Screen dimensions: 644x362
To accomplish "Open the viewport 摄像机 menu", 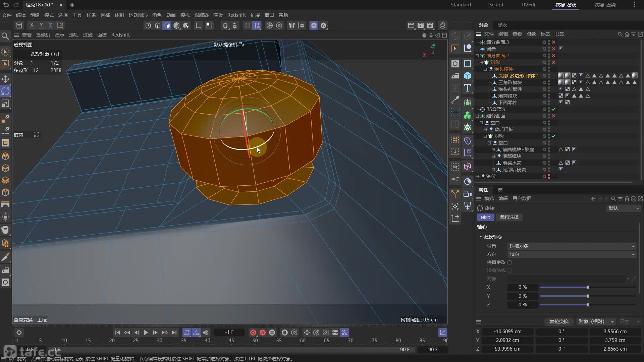I will pyautogui.click(x=43, y=35).
